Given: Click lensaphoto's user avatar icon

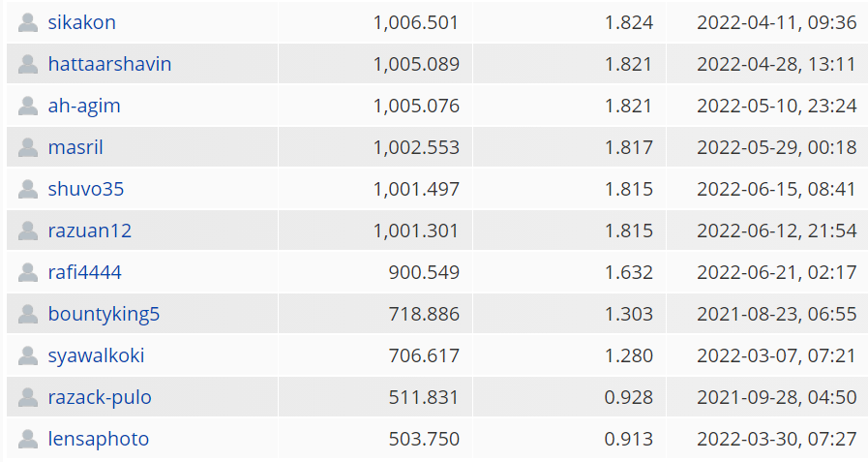Looking at the screenshot, I should 28,439.
